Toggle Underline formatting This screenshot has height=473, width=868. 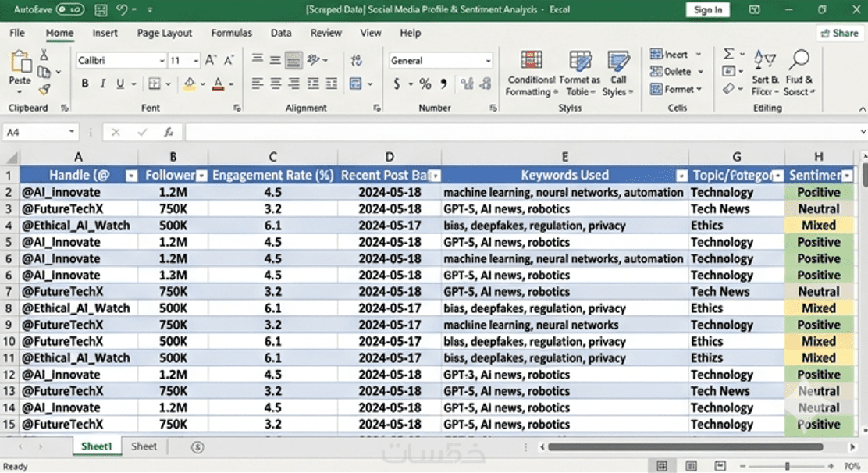[x=120, y=84]
